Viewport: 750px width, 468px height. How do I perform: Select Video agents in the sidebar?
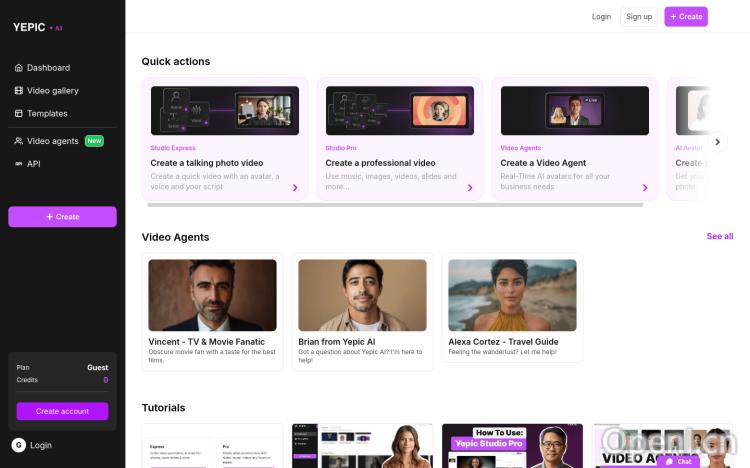tap(51, 141)
